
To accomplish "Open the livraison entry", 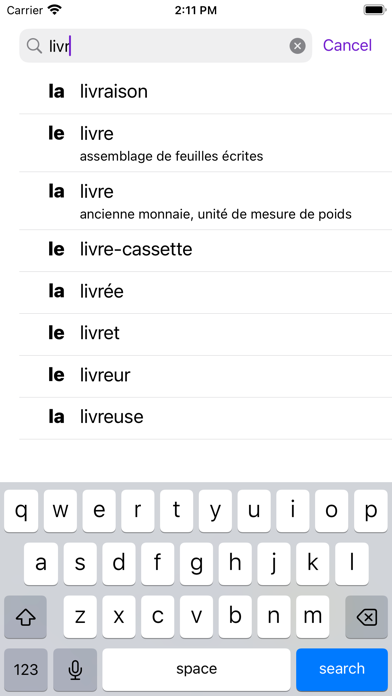I will pos(206,92).
